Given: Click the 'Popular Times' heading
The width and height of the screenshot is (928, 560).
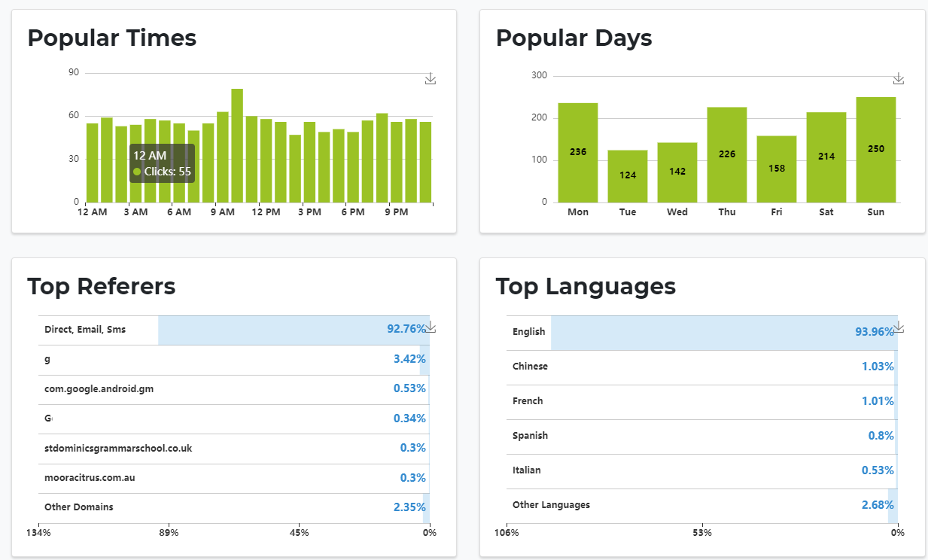Looking at the screenshot, I should point(112,38).
